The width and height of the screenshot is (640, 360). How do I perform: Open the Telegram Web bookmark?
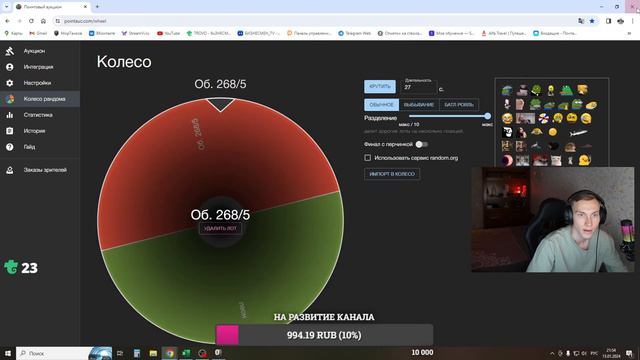[354, 33]
